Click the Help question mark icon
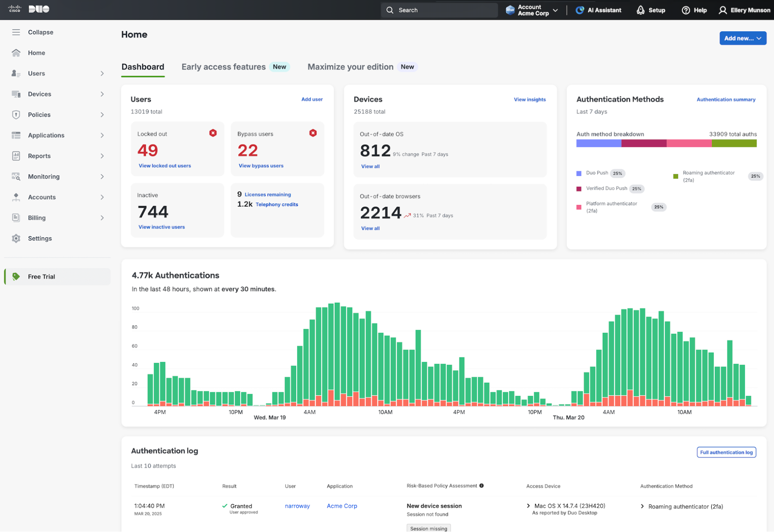 [686, 10]
